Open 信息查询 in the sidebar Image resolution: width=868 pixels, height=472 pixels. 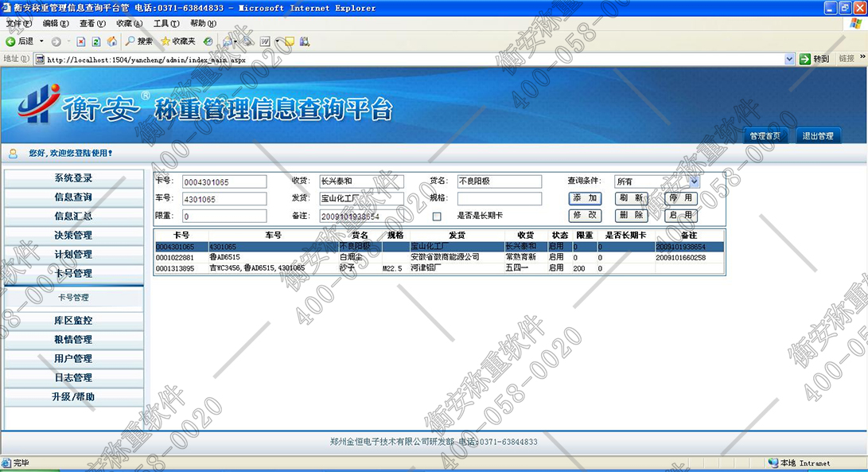(x=73, y=197)
